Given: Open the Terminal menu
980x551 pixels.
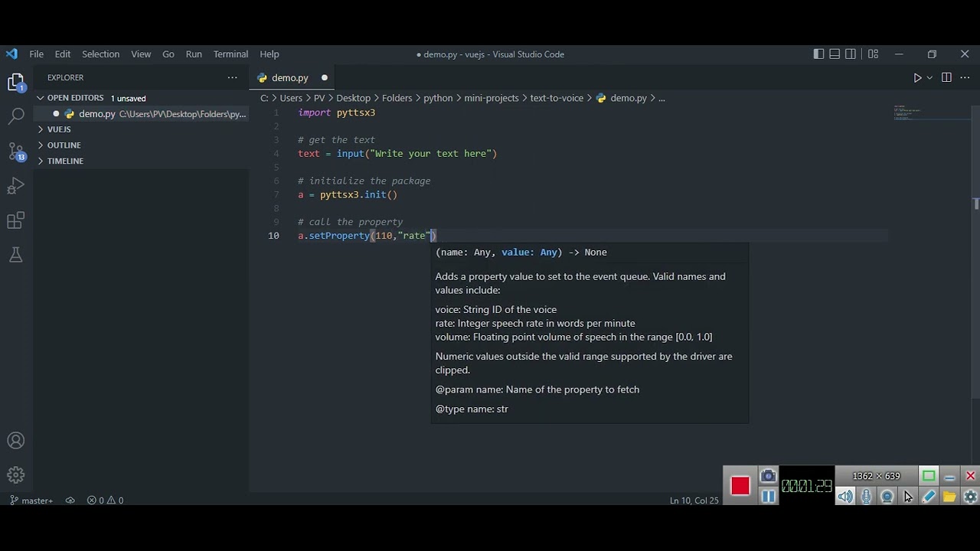Looking at the screenshot, I should (x=230, y=54).
